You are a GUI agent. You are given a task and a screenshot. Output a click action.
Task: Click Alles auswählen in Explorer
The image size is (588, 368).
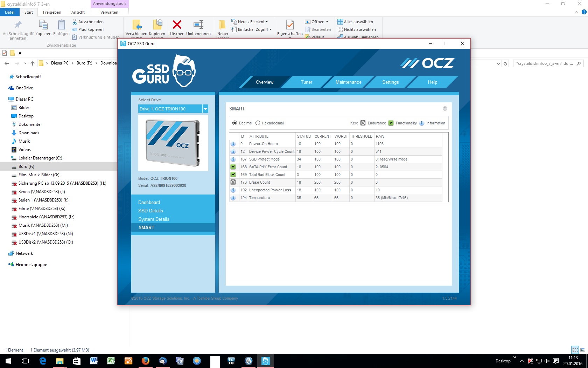355,22
